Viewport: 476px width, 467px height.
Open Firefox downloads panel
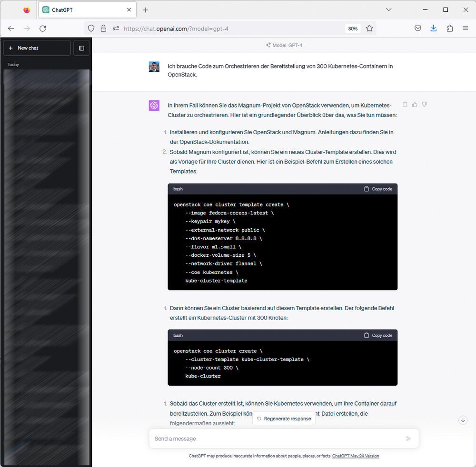[x=434, y=29]
